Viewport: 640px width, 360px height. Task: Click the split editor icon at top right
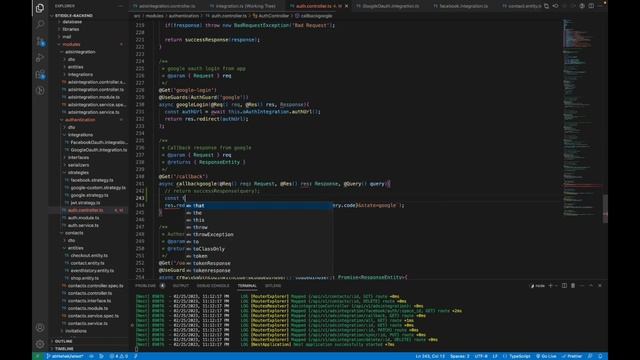click(591, 6)
